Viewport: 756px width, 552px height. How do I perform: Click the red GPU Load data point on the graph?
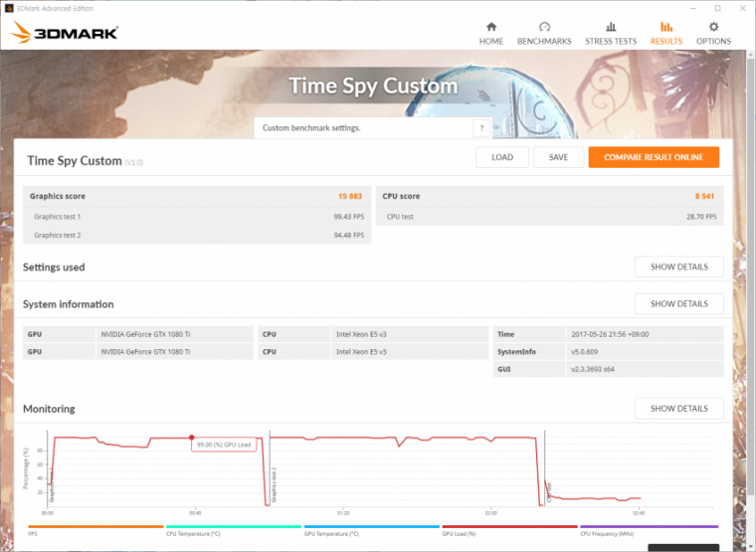coord(191,438)
